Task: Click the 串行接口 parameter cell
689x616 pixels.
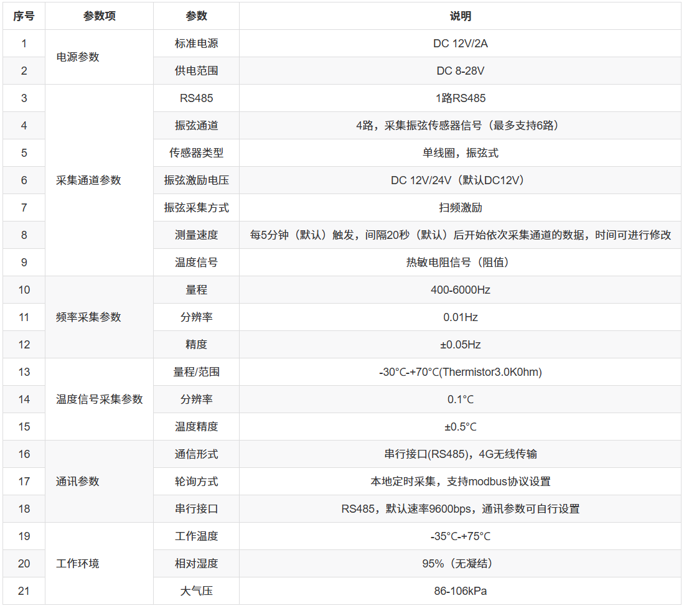Action: [x=195, y=508]
